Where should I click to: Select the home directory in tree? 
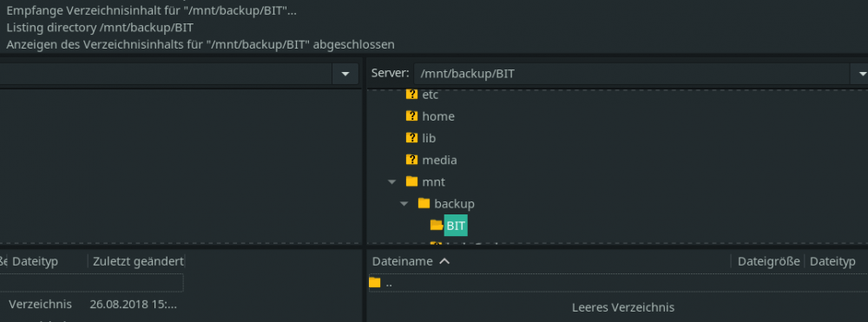tap(437, 116)
